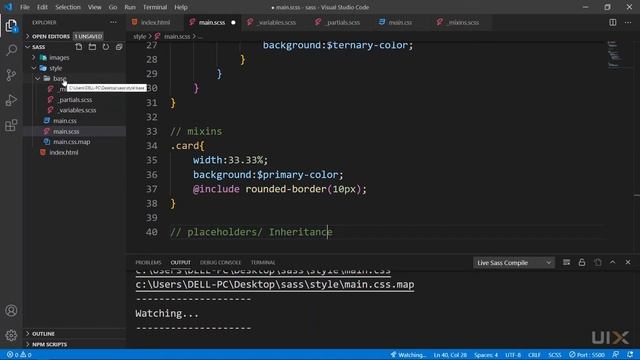Open the Run and Debug view
Image resolution: width=640 pixels, height=360 pixels.
tap(11, 100)
